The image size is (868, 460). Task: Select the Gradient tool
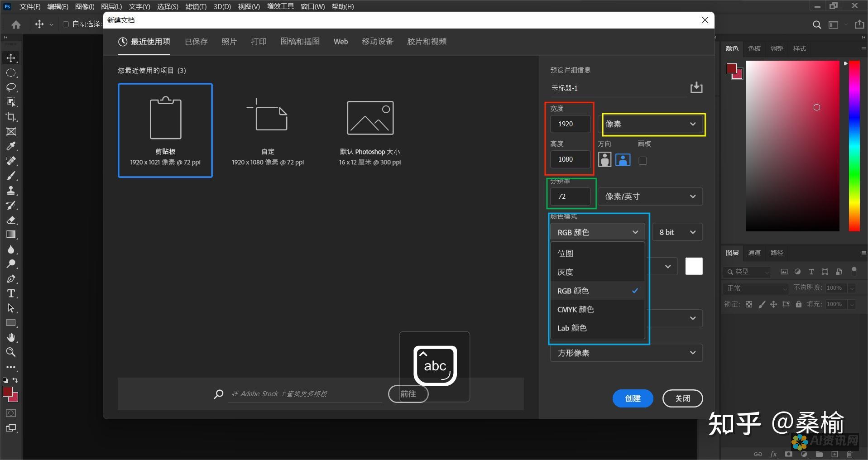(11, 235)
